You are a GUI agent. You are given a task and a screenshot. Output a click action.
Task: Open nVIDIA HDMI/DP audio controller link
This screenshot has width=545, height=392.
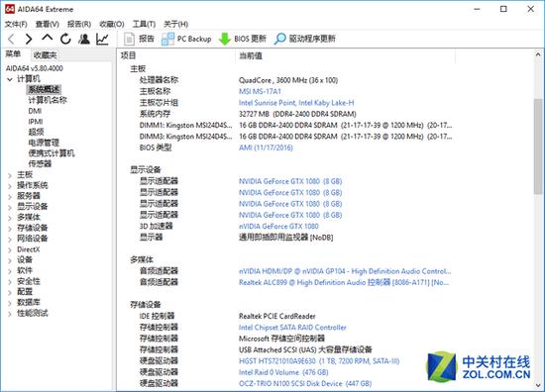345,271
